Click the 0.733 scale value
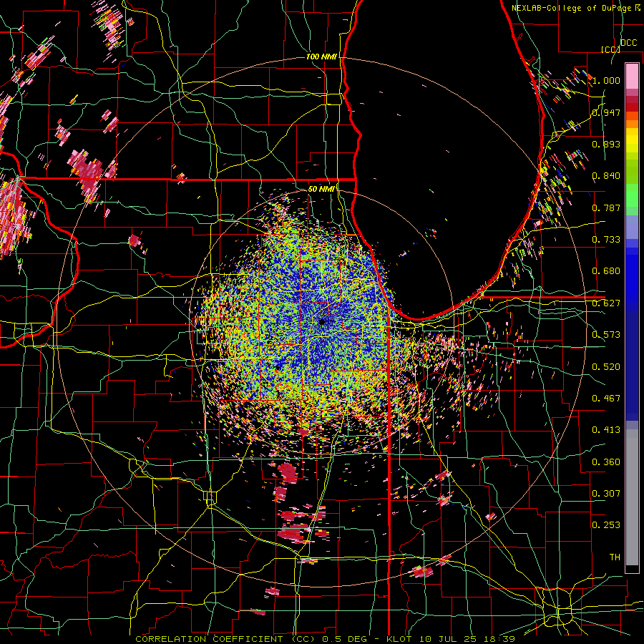The height and width of the screenshot is (644, 644). point(606,240)
